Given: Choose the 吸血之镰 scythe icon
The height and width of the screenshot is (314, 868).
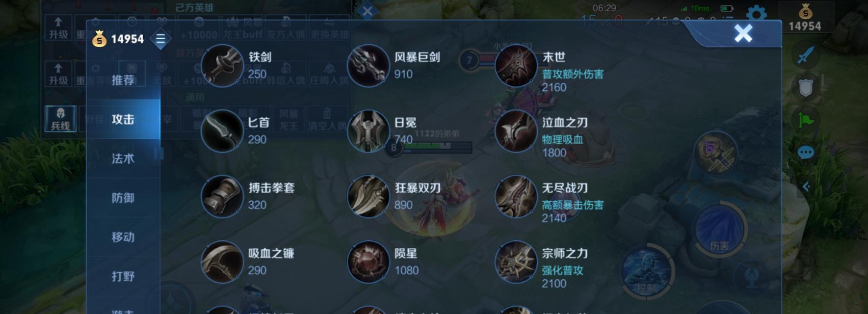Looking at the screenshot, I should pyautogui.click(x=222, y=262).
